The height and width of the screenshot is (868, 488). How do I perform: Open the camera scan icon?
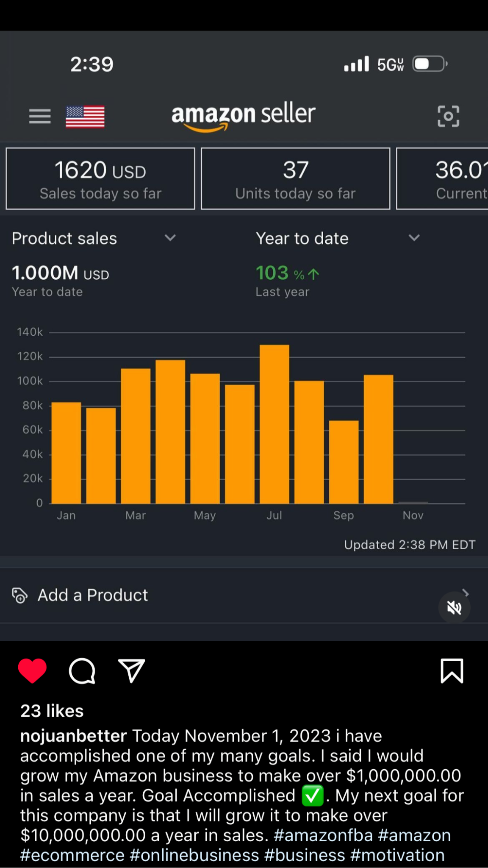point(448,116)
